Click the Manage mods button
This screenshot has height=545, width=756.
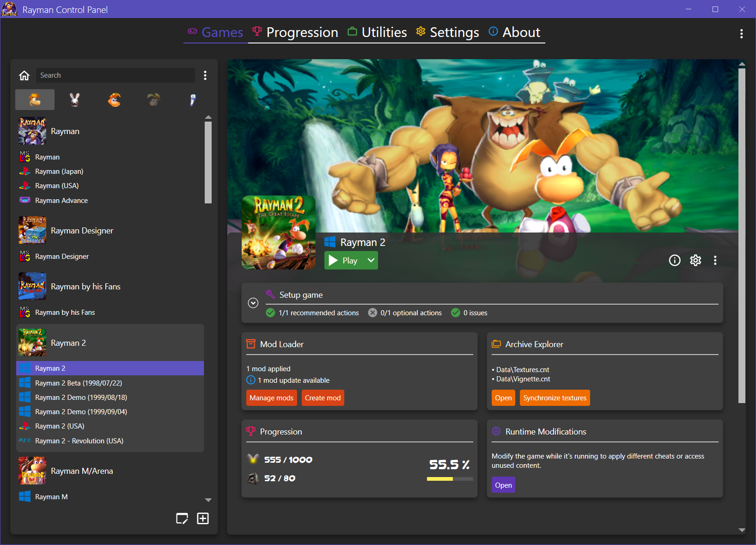(272, 398)
